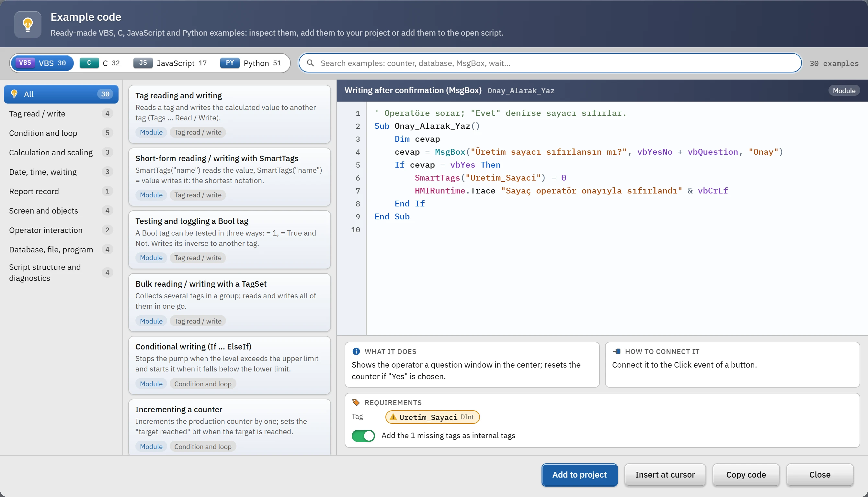Switch to the JavaScript examples tab
The width and height of the screenshot is (868, 497).
tap(170, 63)
